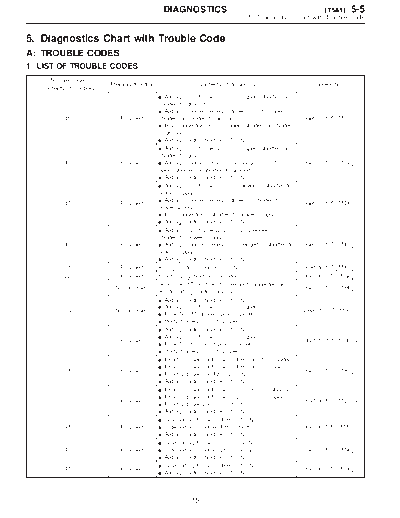Screen dimensions: 400x518
Task: Click the page number at the page bottom
Action: 196,499
